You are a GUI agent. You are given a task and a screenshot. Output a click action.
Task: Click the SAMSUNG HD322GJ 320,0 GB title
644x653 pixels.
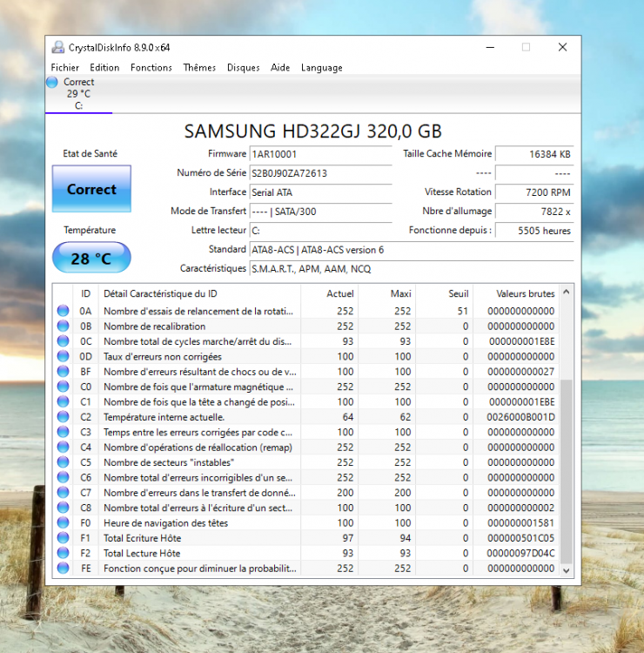coord(313,131)
